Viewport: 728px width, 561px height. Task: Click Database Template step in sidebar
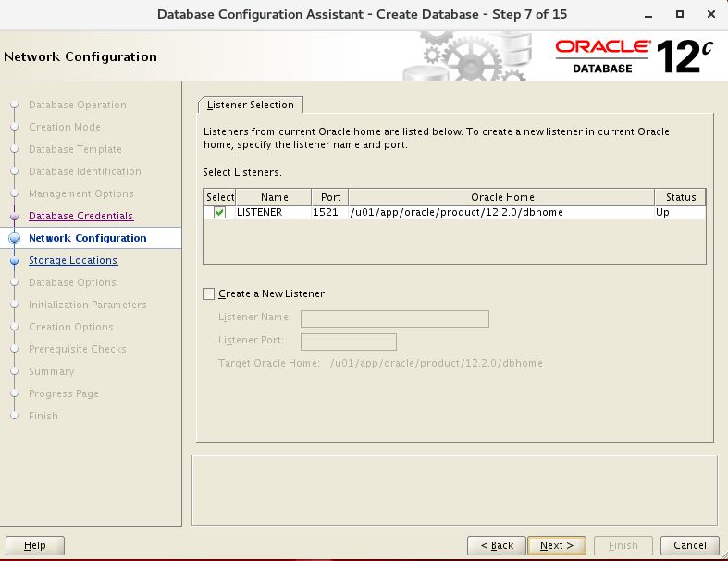coord(75,149)
